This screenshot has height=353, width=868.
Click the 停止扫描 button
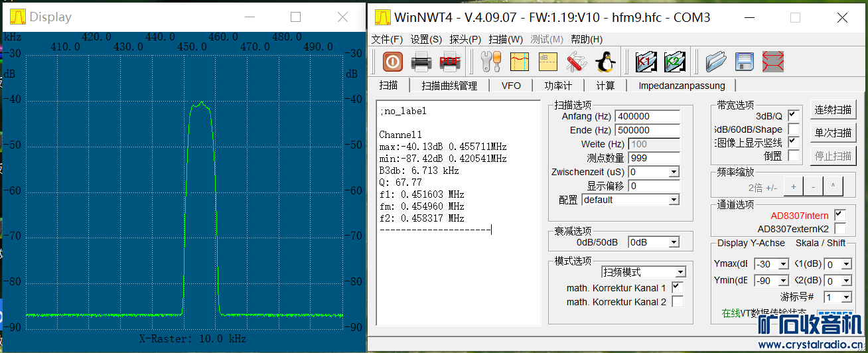[x=833, y=156]
